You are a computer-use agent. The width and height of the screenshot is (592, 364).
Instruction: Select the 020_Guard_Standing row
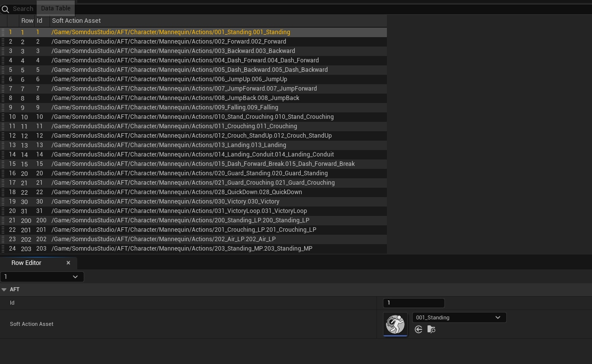(189, 173)
